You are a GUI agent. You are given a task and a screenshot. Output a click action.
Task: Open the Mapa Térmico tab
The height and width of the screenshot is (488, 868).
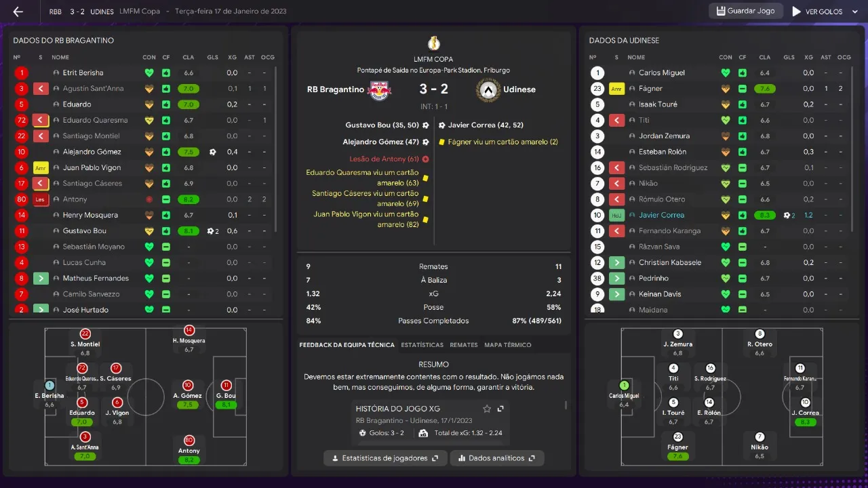(507, 345)
